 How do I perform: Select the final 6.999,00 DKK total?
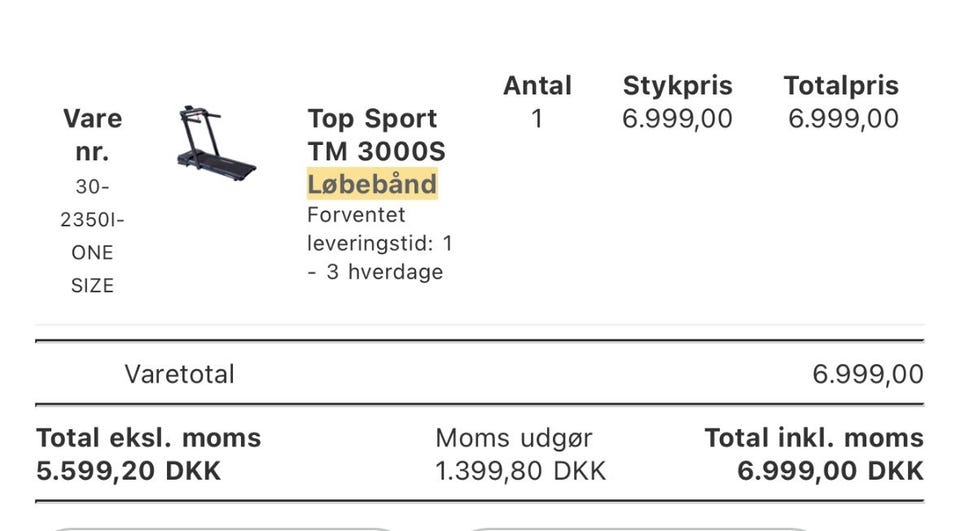[x=829, y=471]
